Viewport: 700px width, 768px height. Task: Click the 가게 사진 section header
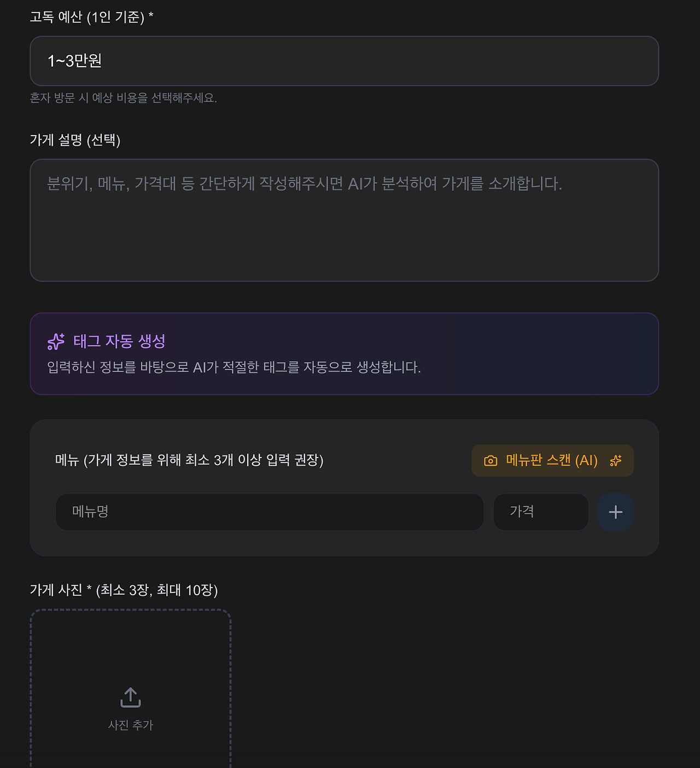(x=124, y=590)
